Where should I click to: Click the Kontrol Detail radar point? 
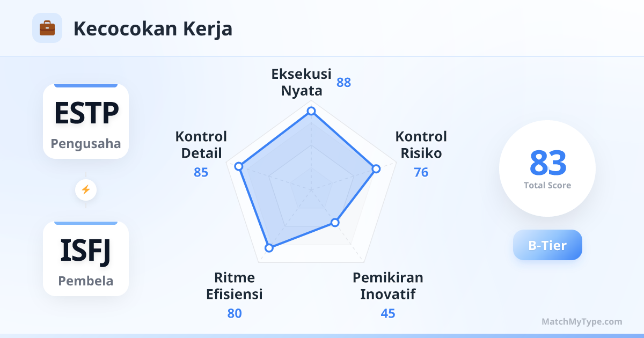tap(239, 166)
